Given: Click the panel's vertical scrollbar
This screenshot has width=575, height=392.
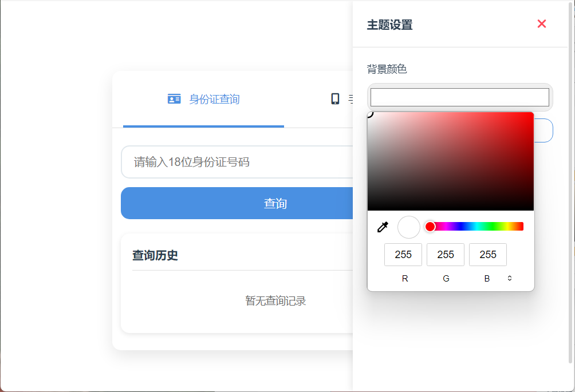Looking at the screenshot, I should coord(570,183).
